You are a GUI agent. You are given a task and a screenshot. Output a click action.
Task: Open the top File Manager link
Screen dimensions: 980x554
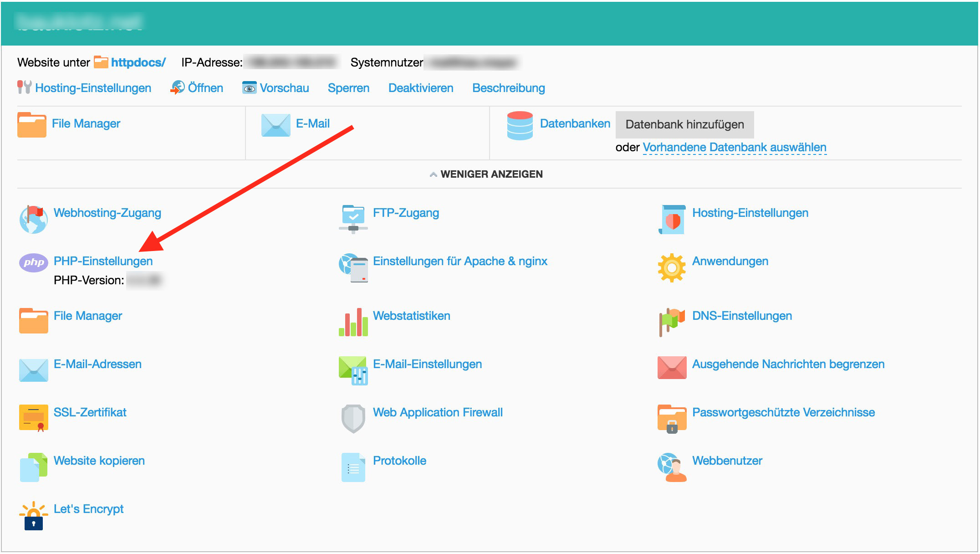pyautogui.click(x=86, y=123)
